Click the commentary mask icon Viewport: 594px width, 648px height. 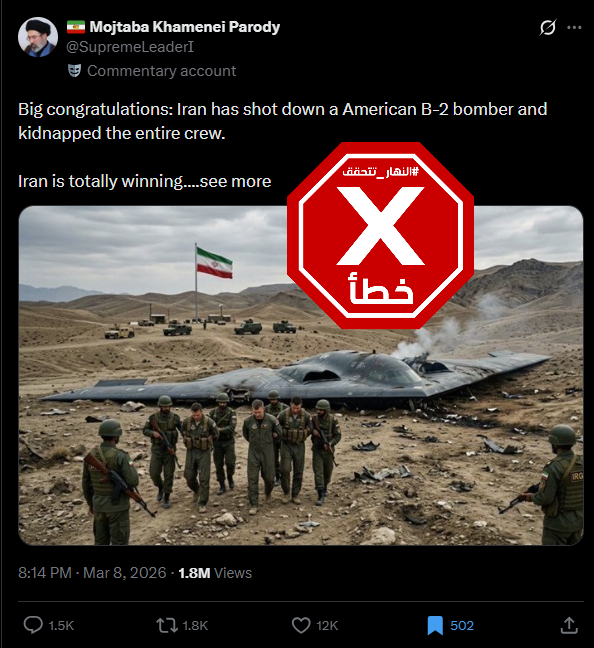(x=74, y=71)
